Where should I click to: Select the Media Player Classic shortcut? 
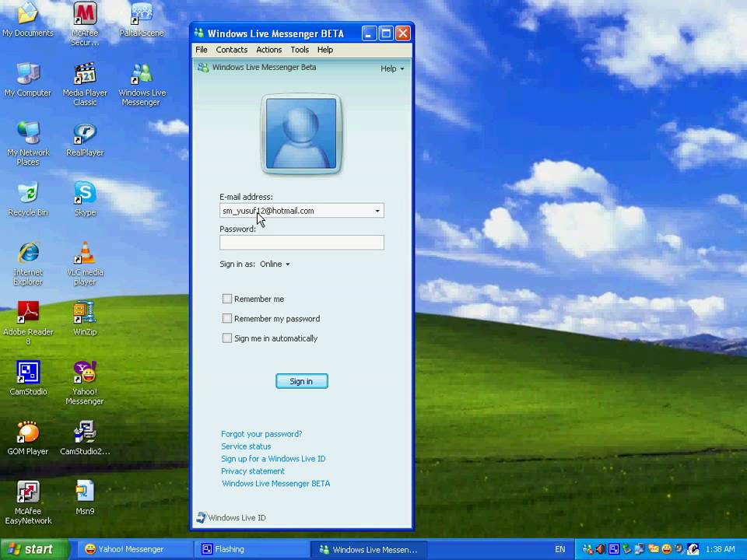(85, 84)
